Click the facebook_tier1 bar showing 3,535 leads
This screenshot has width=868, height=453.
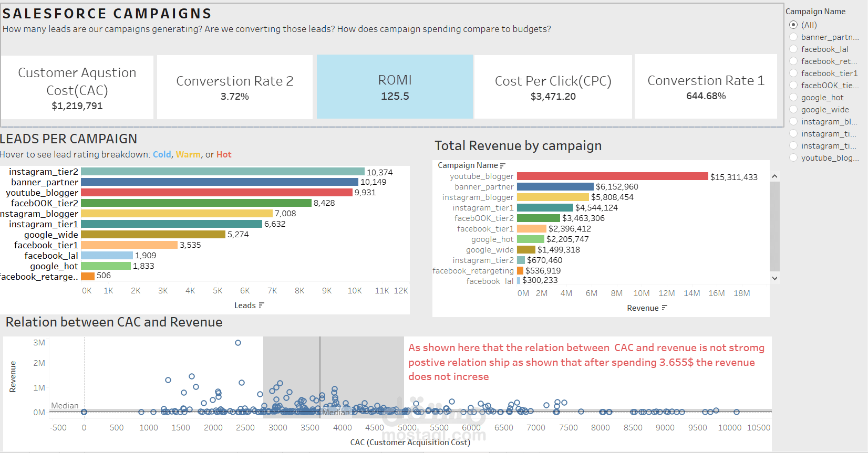(129, 245)
